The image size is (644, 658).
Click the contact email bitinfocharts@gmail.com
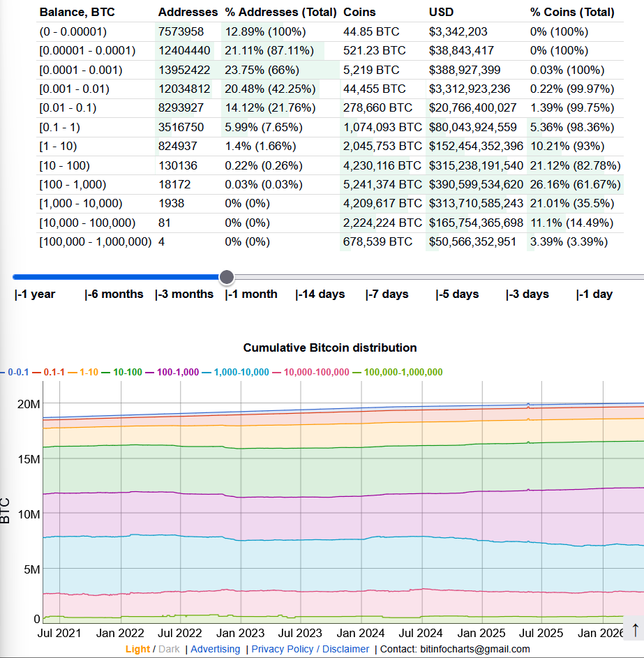click(x=475, y=649)
